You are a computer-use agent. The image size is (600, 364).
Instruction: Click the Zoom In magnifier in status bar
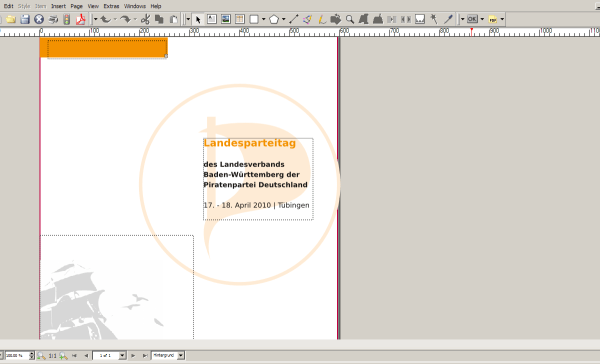tap(64, 356)
